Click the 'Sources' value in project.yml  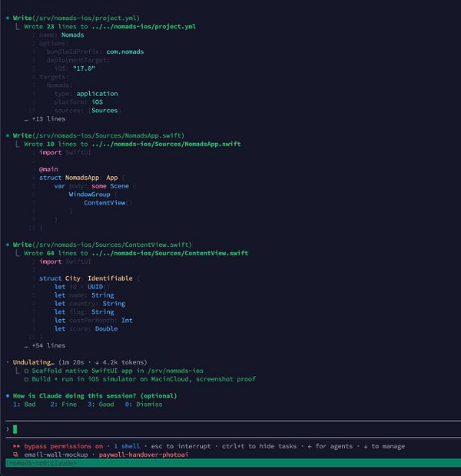(x=104, y=110)
